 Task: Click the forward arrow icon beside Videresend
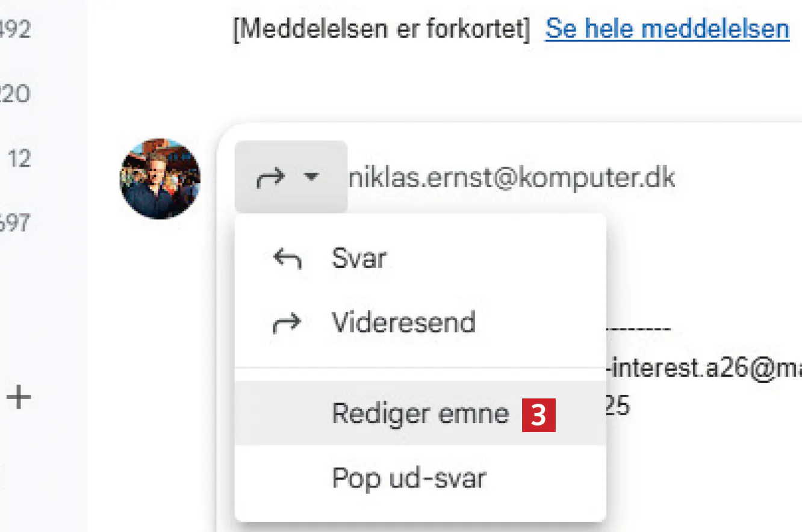[x=287, y=324]
